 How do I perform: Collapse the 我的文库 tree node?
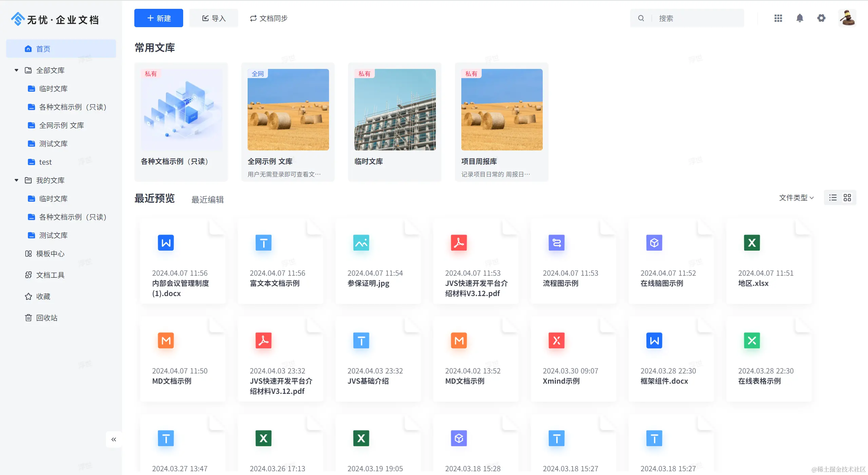point(16,180)
